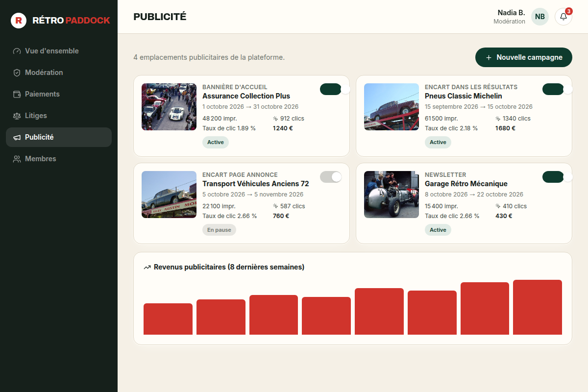Disable the Assurance Collection Plus campaign toggle
Viewport: 588px width, 392px height.
click(331, 89)
